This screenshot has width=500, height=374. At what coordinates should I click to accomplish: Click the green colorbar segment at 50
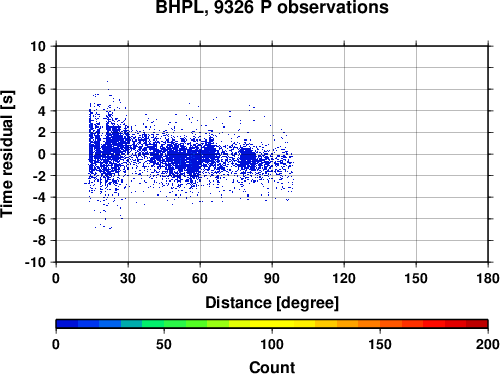164,324
